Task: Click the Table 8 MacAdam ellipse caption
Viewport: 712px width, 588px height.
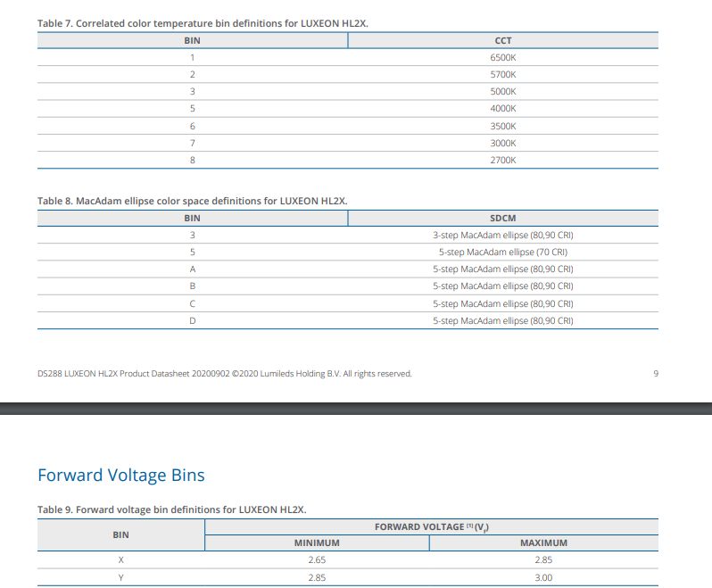Action: [x=192, y=201]
